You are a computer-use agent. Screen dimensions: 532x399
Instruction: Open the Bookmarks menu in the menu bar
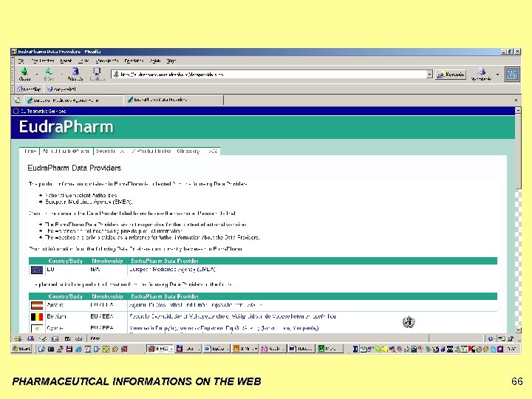point(107,61)
